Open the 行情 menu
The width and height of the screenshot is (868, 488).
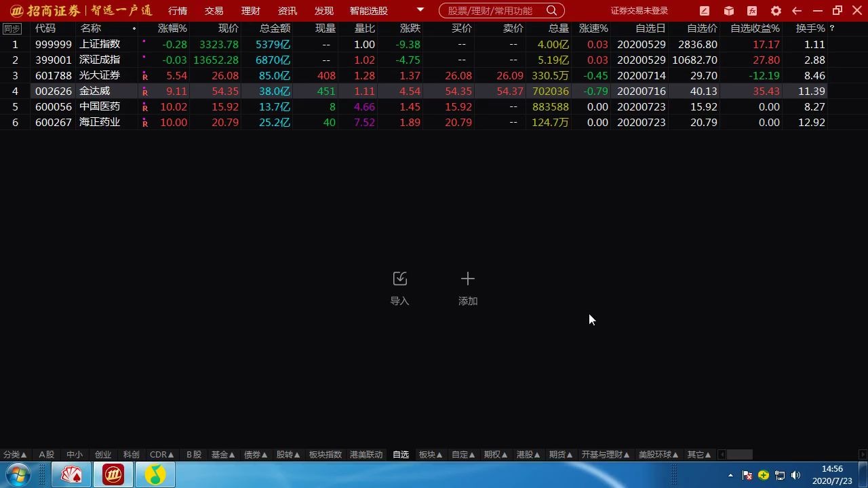pyautogui.click(x=178, y=11)
